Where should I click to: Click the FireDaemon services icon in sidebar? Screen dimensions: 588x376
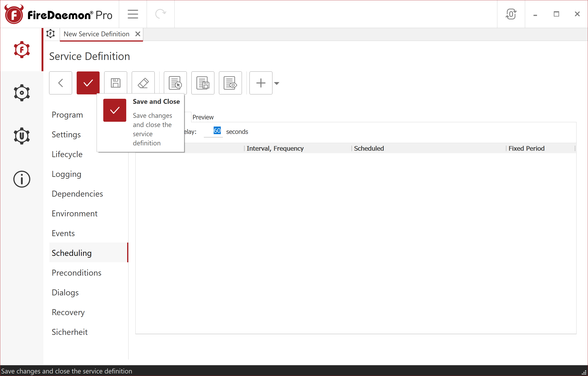[x=22, y=50]
